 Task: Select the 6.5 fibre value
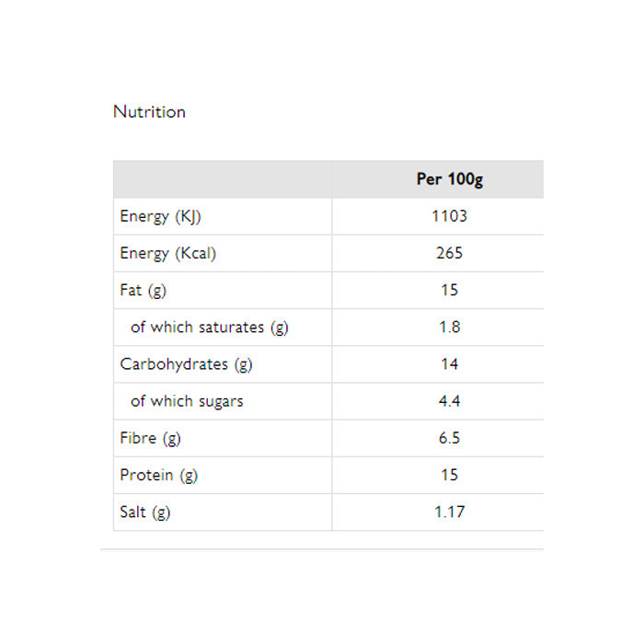pos(449,438)
